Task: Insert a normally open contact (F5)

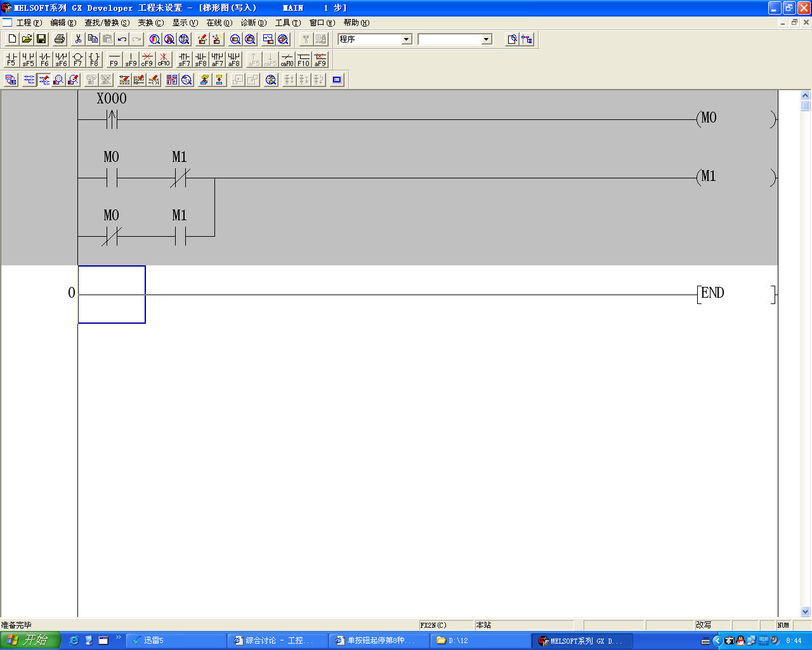Action: (x=11, y=60)
